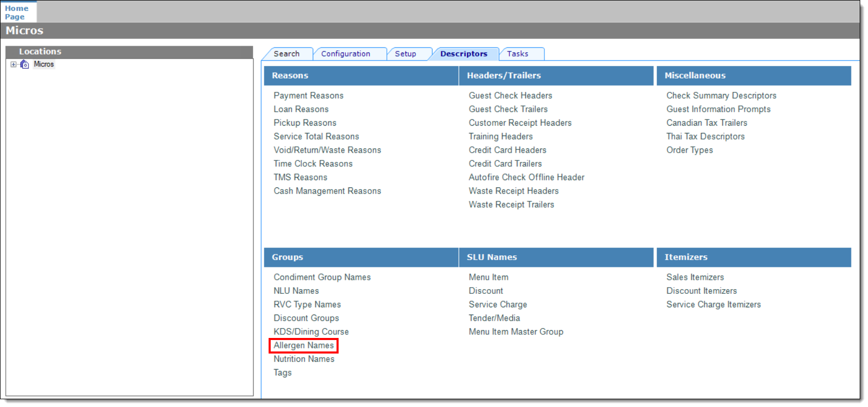Open Service Charge Itemizers
This screenshot has height=407, width=868.
713,304
